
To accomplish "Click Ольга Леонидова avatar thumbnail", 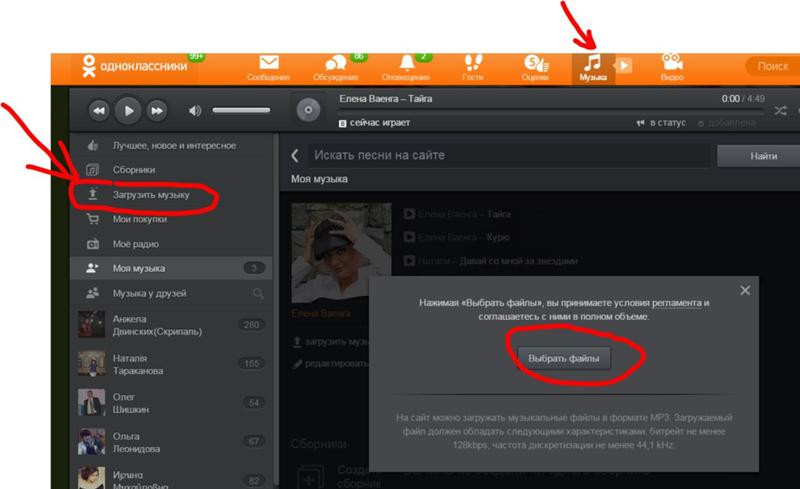I will [x=91, y=442].
